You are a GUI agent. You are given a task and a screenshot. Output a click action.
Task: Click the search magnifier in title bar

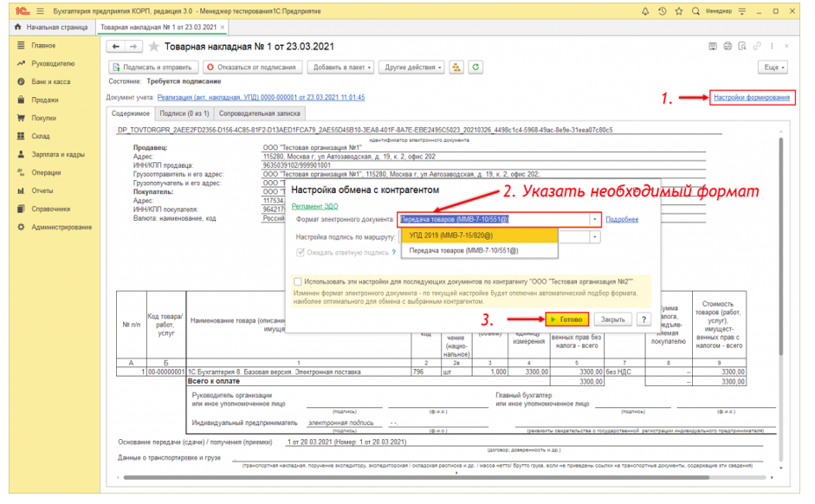695,11
